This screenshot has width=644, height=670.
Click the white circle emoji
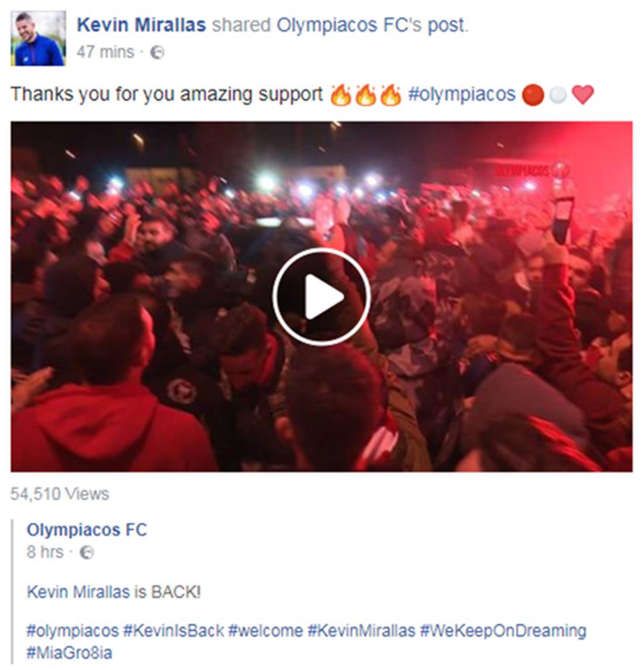pyautogui.click(x=557, y=95)
